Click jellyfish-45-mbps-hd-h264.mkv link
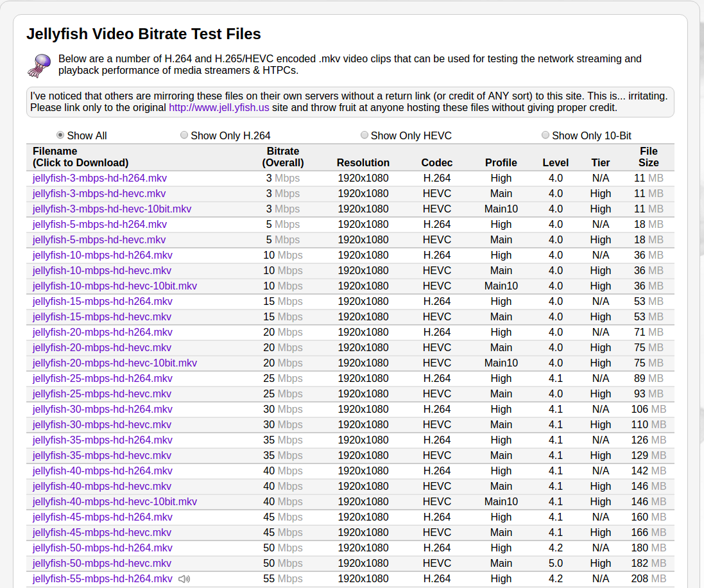 click(x=103, y=517)
